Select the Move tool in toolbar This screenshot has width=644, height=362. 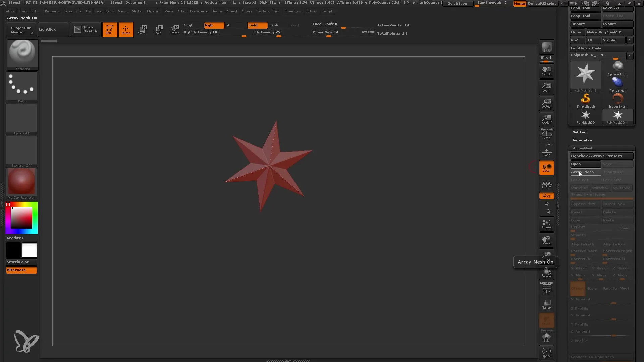point(142,29)
